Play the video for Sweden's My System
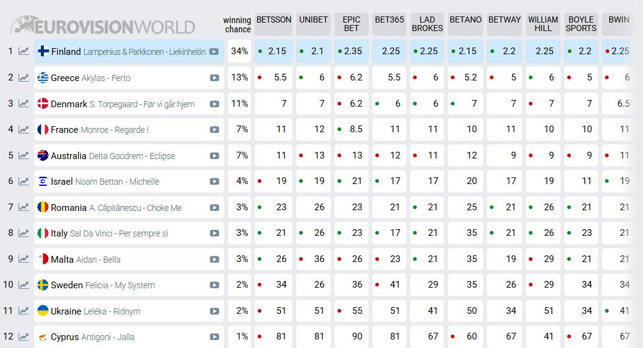644x348 pixels. pos(214,285)
